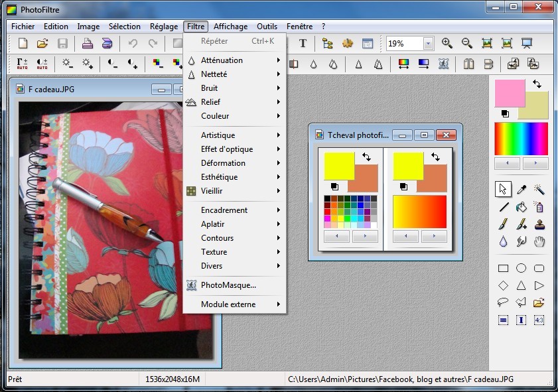Open the Affichage menu

[x=231, y=27]
